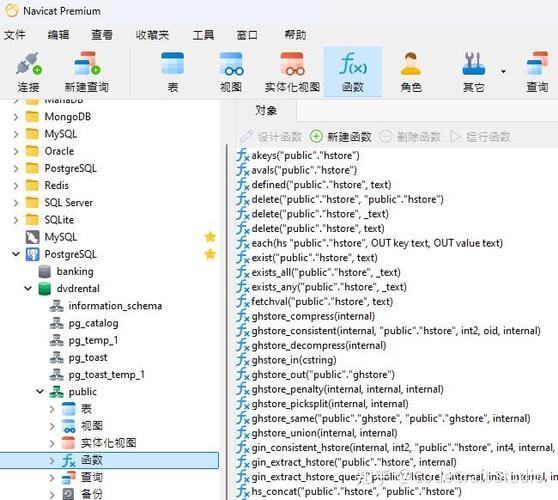Collapse the dvdrental database node

[28, 289]
